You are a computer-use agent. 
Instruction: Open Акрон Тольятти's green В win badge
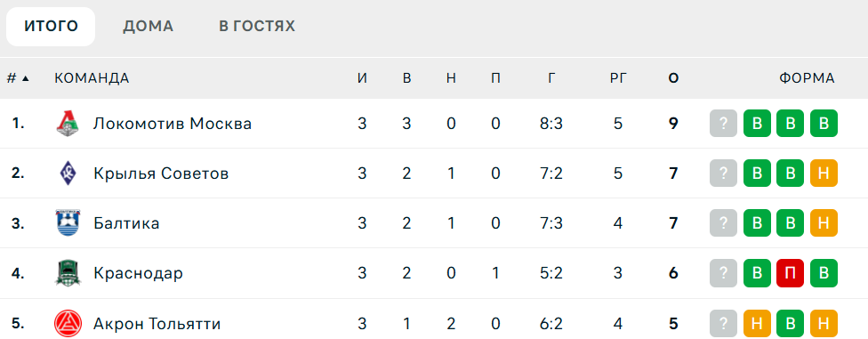790,324
